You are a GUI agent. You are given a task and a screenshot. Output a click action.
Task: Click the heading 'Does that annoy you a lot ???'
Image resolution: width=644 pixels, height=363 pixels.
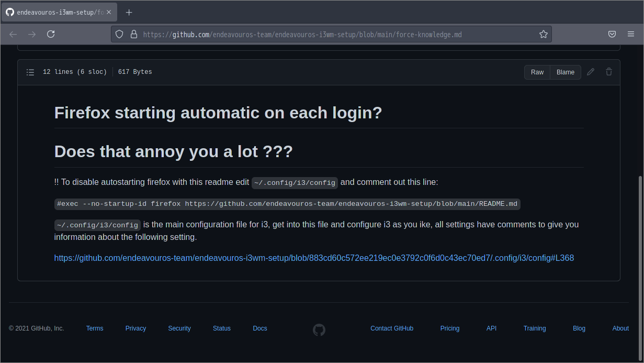point(174,151)
